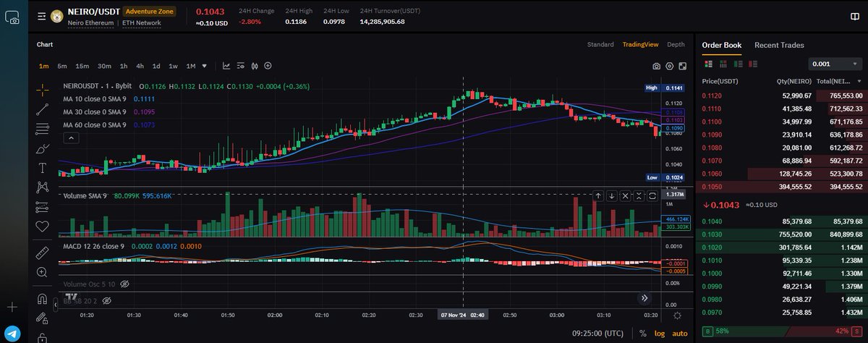Change chart type with candlestick icon
This screenshot has height=343, width=868.
point(255,66)
